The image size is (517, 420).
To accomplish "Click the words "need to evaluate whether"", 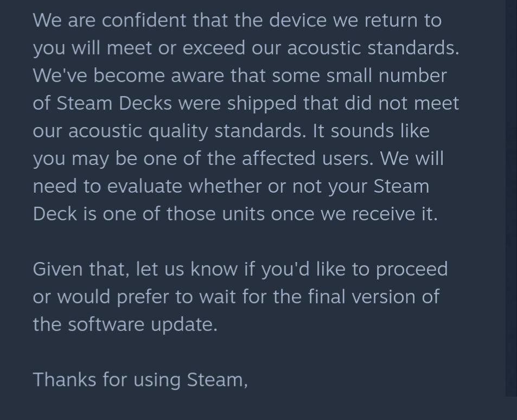I will [x=147, y=186].
